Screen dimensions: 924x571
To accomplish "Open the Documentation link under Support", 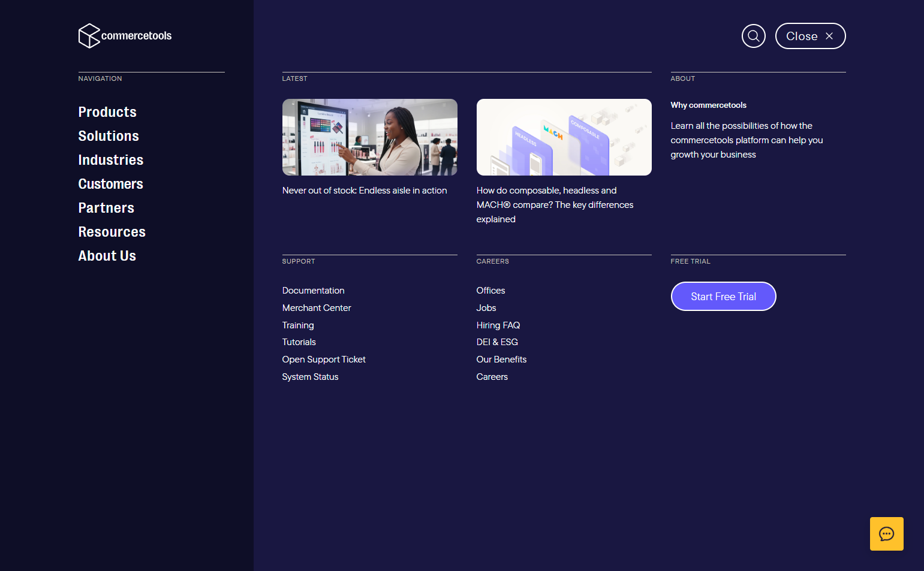I will (313, 290).
